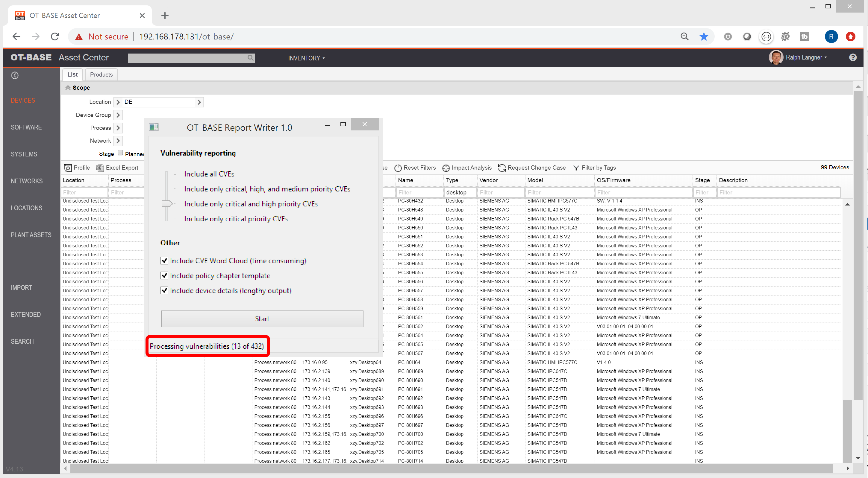Open a new browser tab with plus
This screenshot has width=868, height=478.
(165, 16)
